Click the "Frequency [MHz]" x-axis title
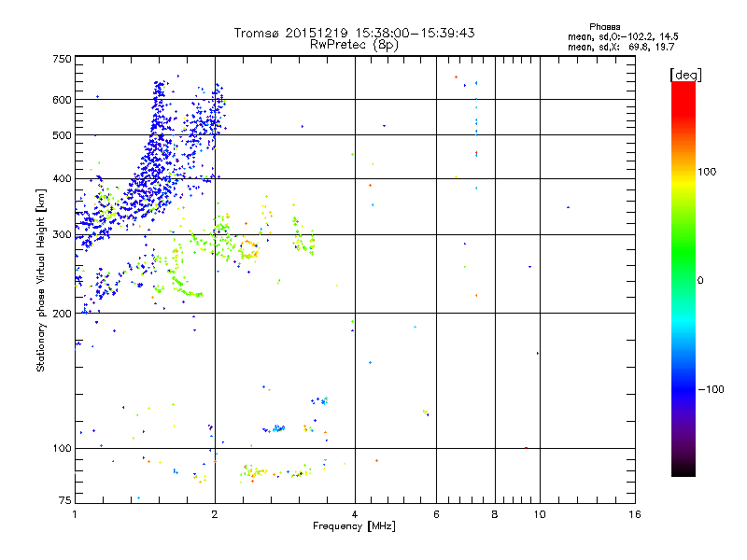Screen dimensions: 747x560 coord(354,526)
